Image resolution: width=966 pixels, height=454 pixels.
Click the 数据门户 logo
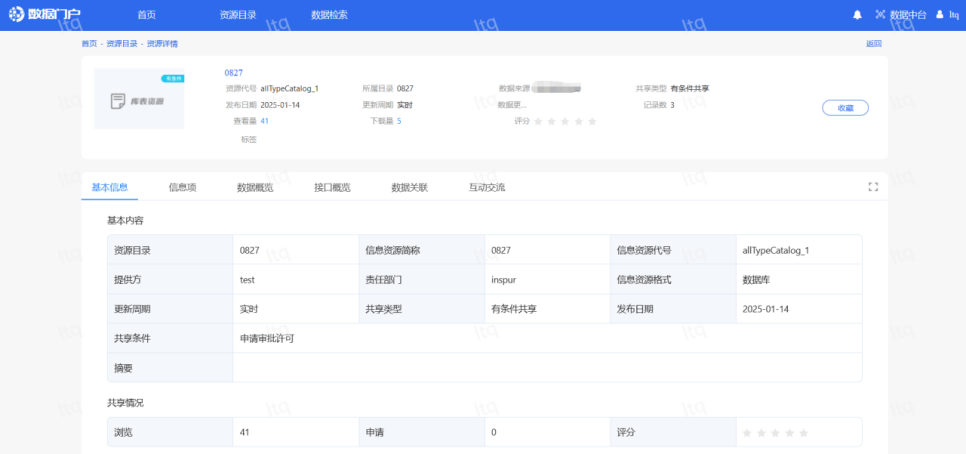[x=45, y=14]
